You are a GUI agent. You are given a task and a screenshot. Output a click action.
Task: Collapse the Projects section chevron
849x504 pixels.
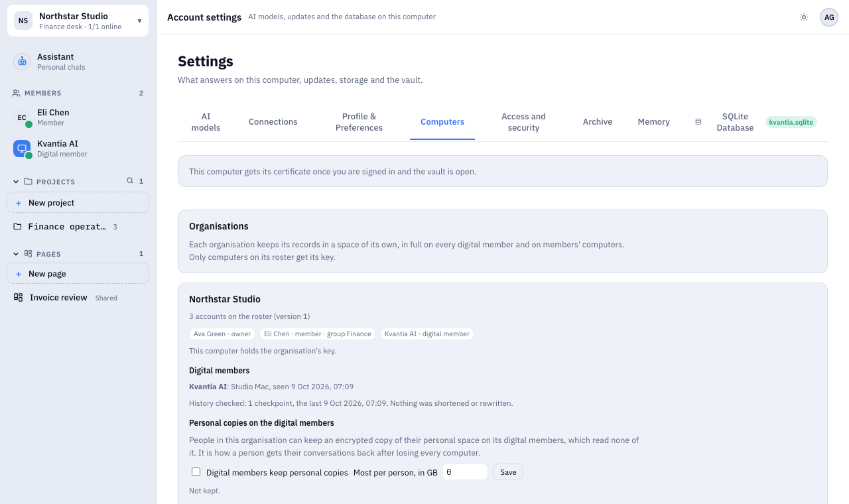point(16,181)
